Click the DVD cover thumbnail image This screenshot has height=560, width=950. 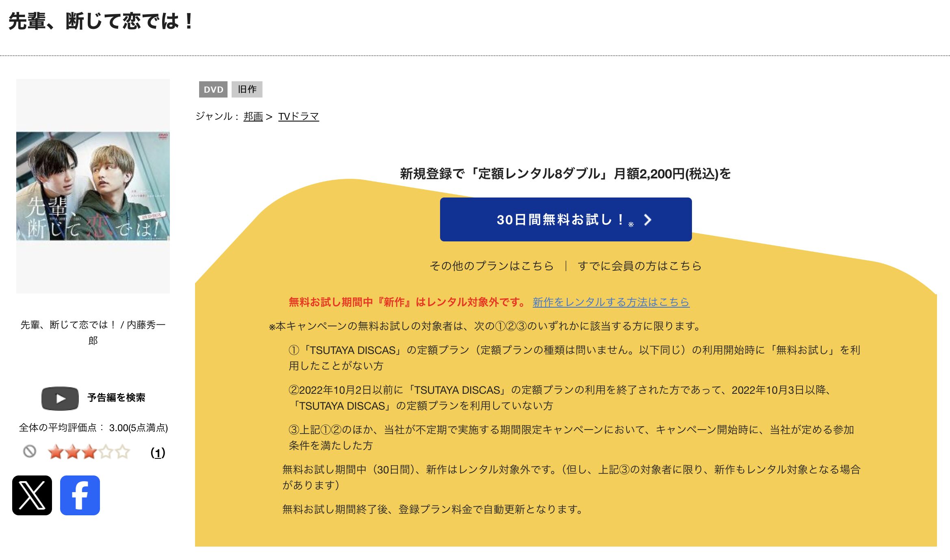pos(93,186)
